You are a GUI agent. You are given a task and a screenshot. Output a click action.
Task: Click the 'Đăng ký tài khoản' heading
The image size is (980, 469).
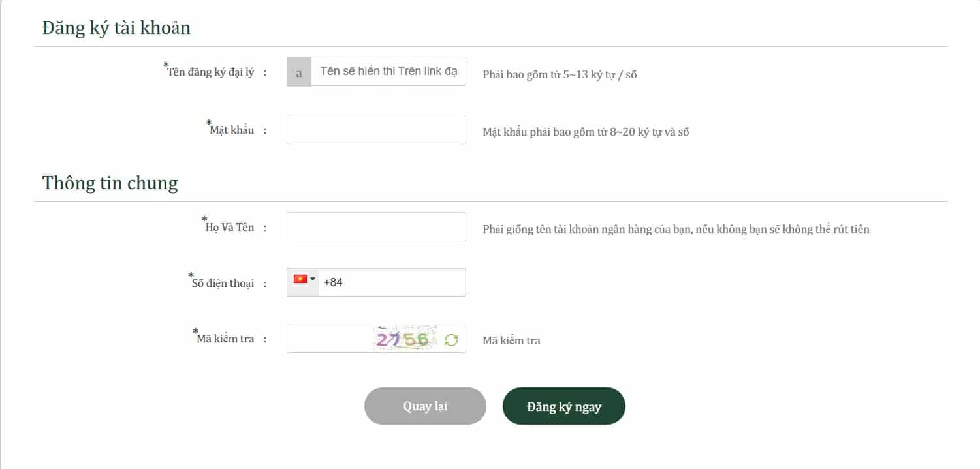[116, 28]
